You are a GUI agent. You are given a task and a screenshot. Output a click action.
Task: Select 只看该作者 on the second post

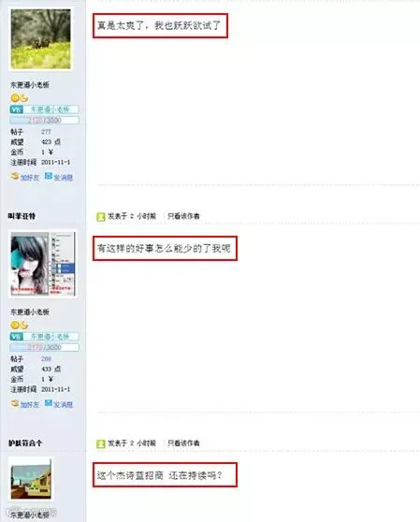[183, 216]
